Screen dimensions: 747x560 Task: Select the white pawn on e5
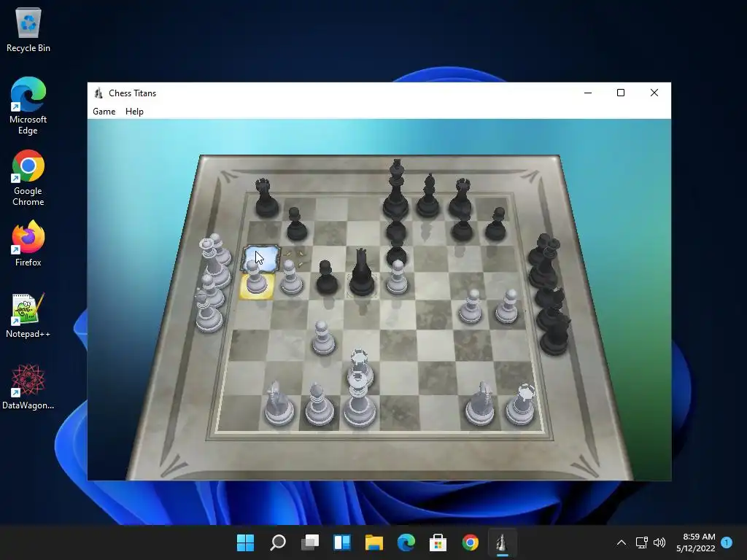398,276
